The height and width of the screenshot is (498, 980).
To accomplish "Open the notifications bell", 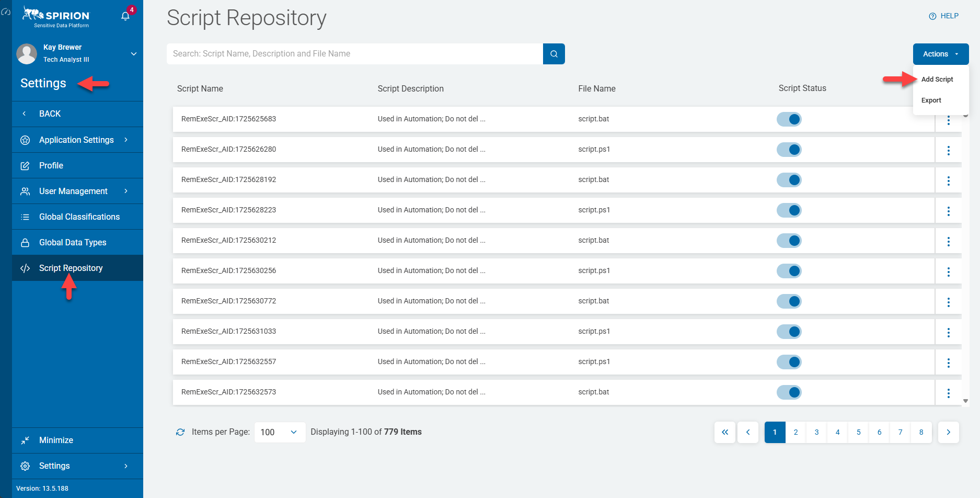I will pyautogui.click(x=125, y=16).
